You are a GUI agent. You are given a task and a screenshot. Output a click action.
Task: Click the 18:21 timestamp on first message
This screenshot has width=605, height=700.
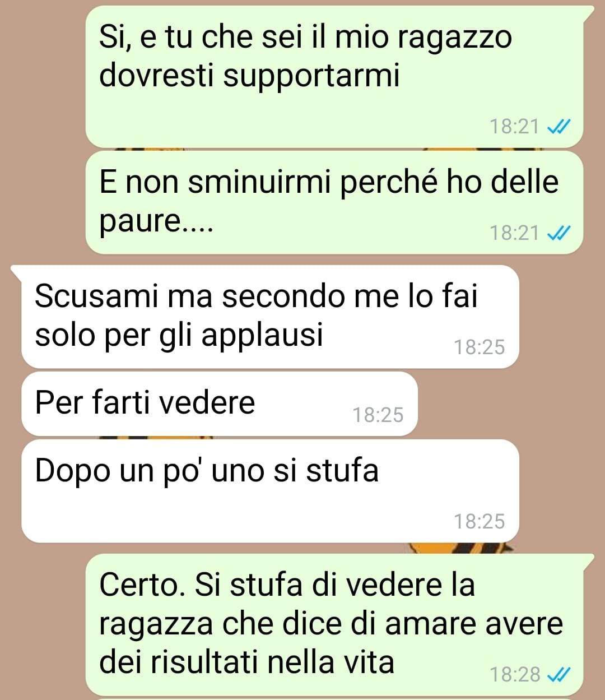point(514,127)
